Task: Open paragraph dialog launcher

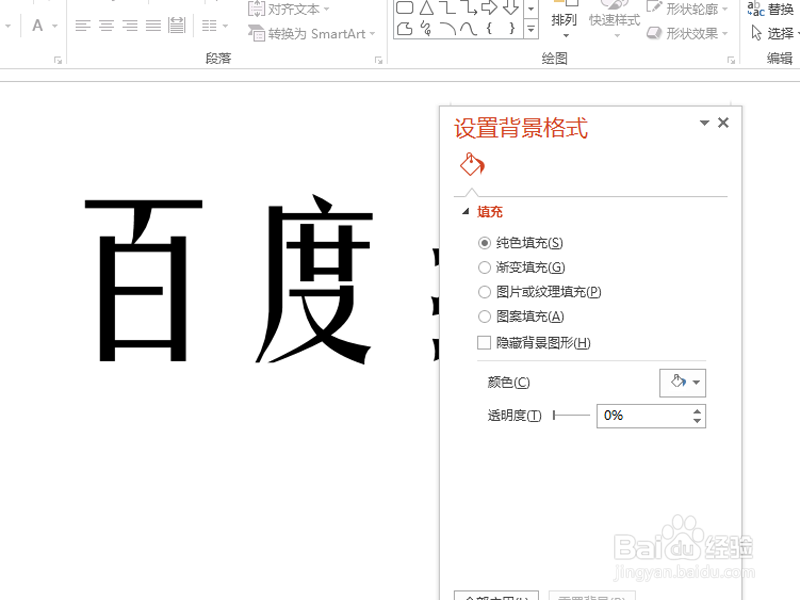Action: click(378, 60)
